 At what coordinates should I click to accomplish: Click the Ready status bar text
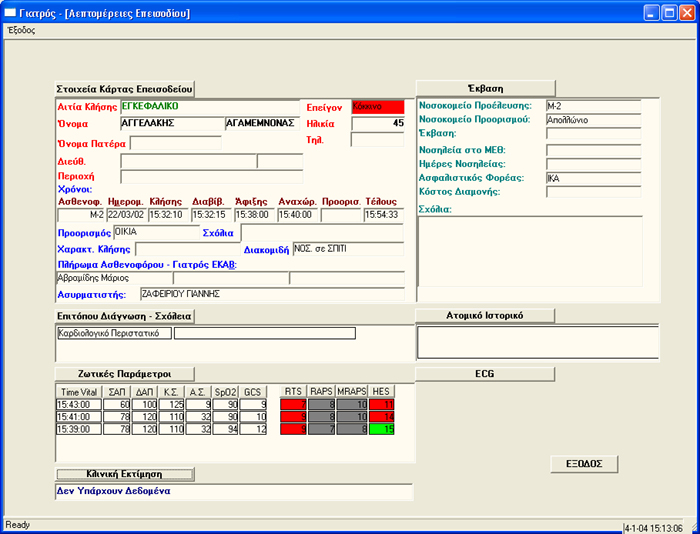[17, 525]
